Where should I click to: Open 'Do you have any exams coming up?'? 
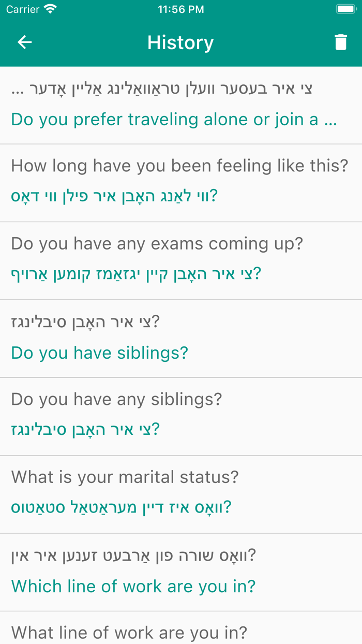[156, 243]
